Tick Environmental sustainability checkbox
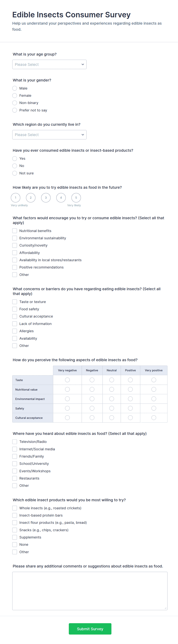 [x=15, y=238]
